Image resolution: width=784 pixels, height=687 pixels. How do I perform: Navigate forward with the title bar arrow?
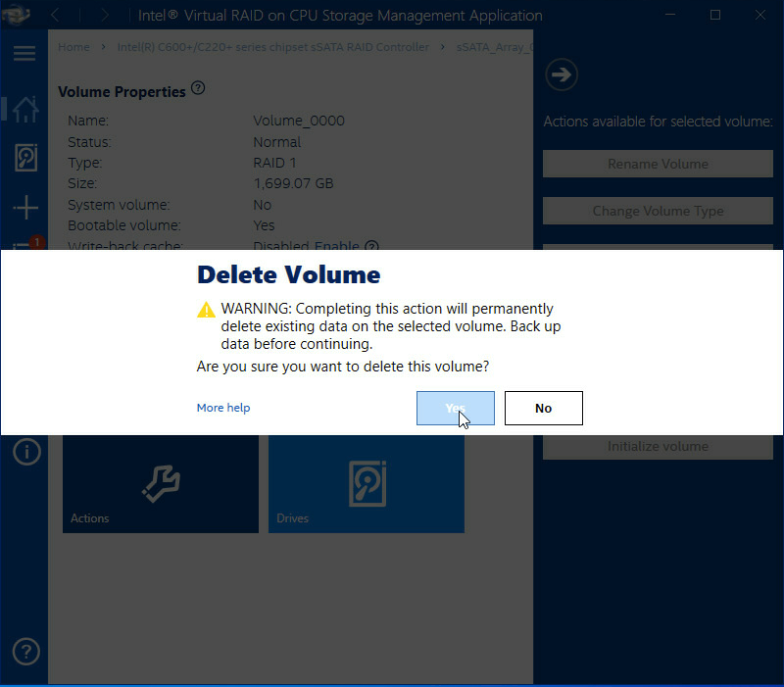pyautogui.click(x=104, y=16)
